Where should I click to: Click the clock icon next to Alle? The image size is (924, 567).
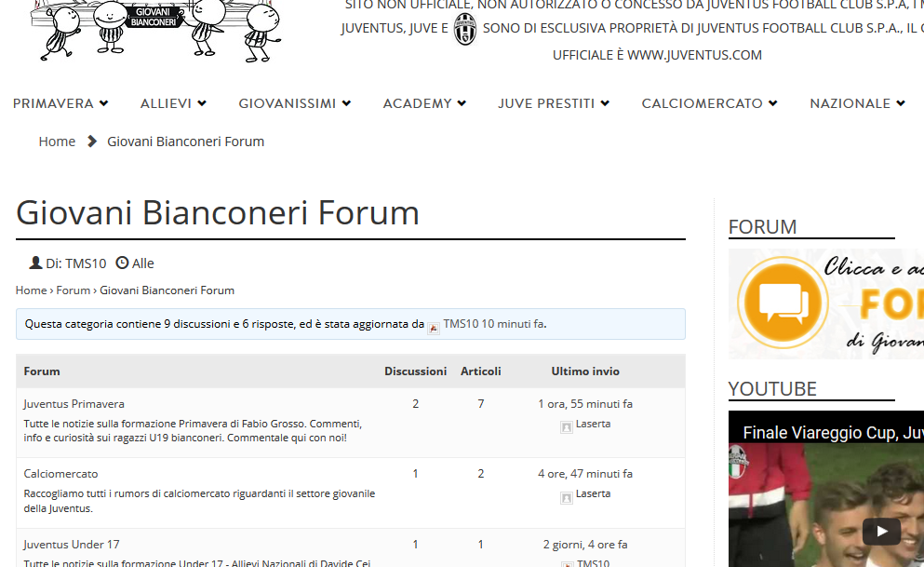pos(122,263)
